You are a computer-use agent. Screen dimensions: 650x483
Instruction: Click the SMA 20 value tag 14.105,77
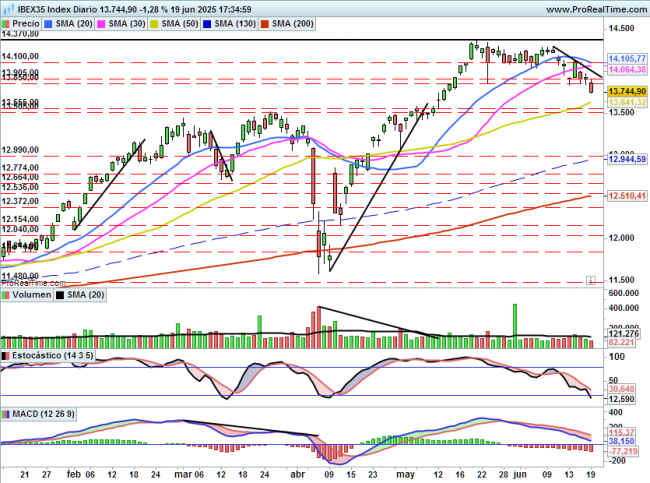pyautogui.click(x=627, y=58)
